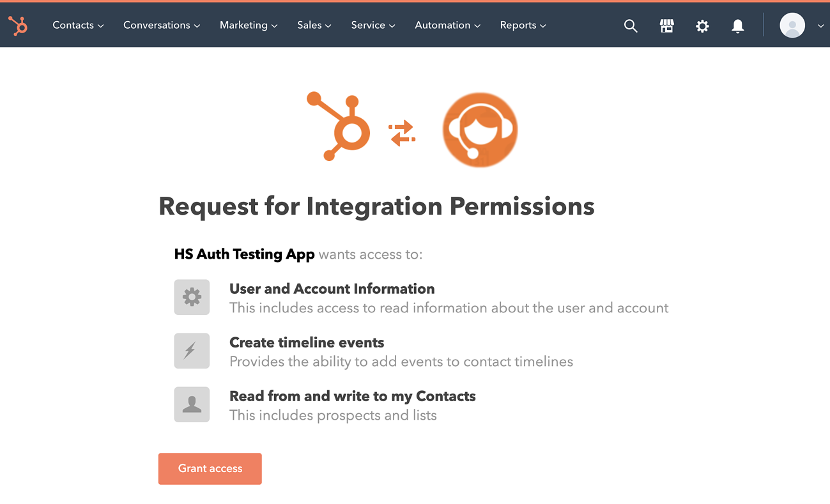Open the marketplace storefront icon

pos(666,26)
